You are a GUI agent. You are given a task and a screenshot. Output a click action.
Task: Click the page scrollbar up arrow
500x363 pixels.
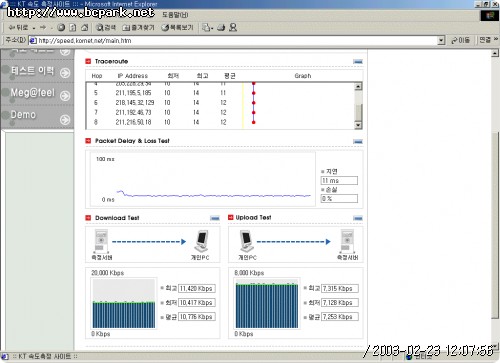[x=495, y=53]
